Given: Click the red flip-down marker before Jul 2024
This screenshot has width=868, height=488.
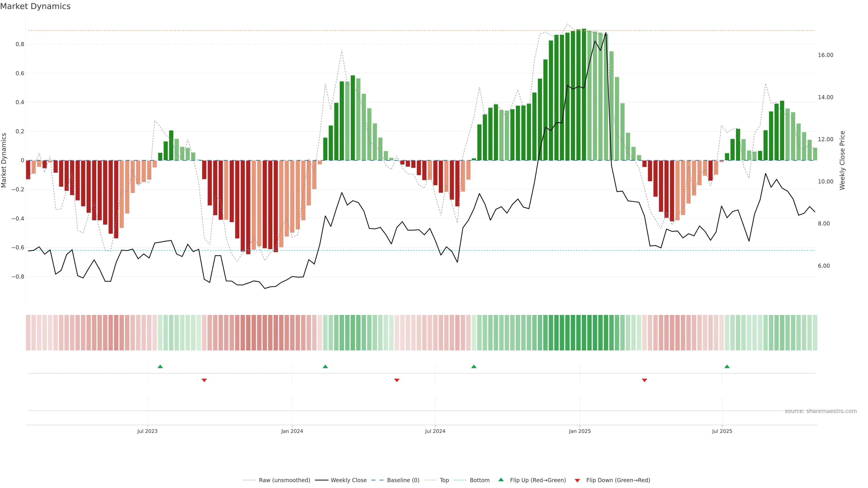Looking at the screenshot, I should pyautogui.click(x=397, y=380).
